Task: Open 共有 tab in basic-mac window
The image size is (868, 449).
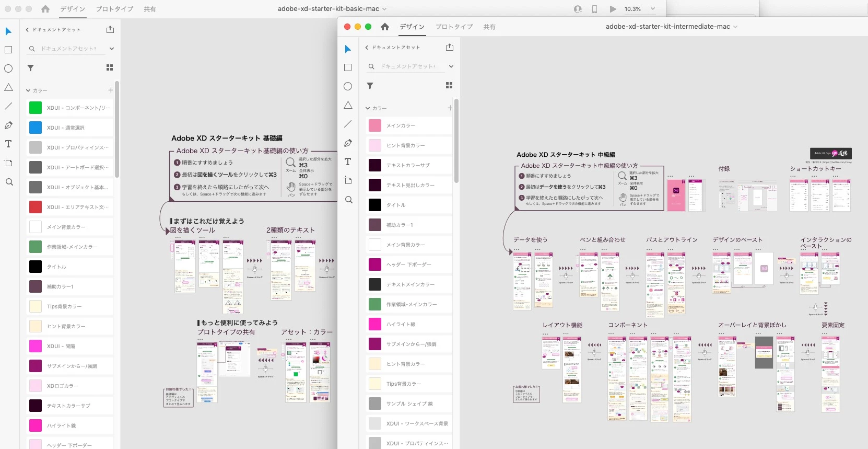Action: click(150, 9)
